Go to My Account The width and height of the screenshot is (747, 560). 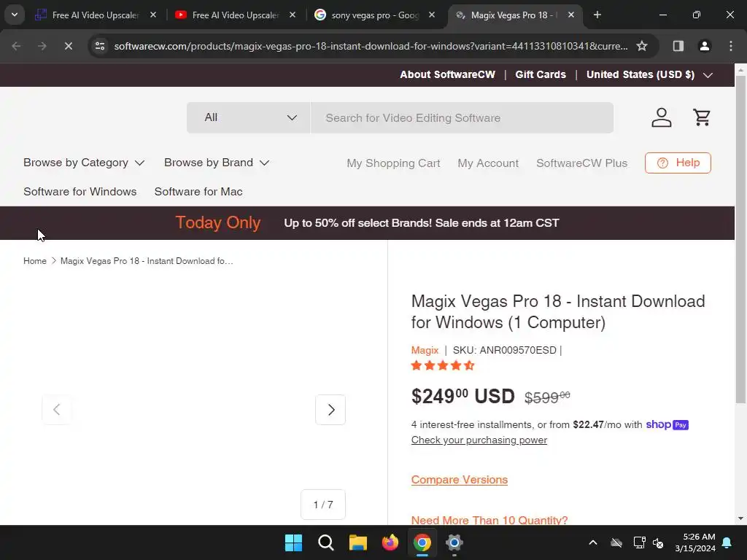(488, 163)
